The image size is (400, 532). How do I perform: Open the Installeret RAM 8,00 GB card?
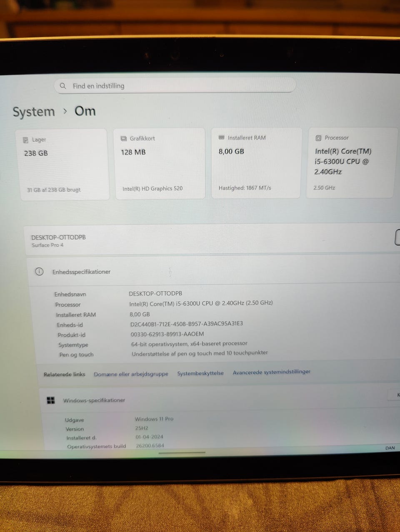point(256,163)
